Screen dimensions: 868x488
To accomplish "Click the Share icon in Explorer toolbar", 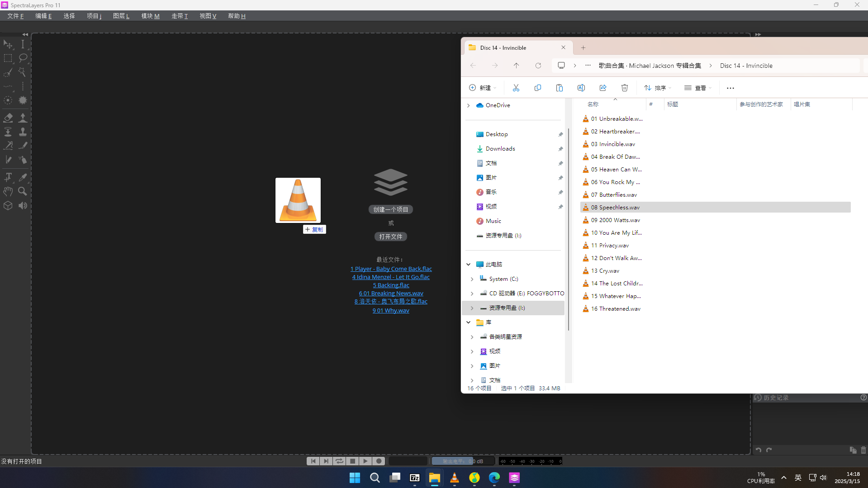I will click(x=603, y=88).
